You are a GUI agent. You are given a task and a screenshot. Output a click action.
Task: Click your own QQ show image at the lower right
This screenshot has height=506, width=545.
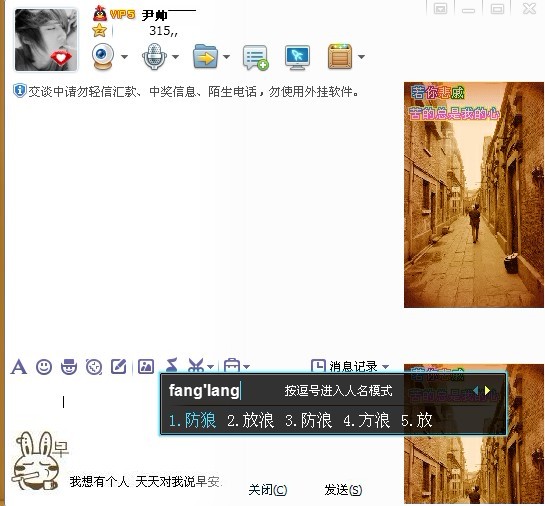(x=474, y=469)
